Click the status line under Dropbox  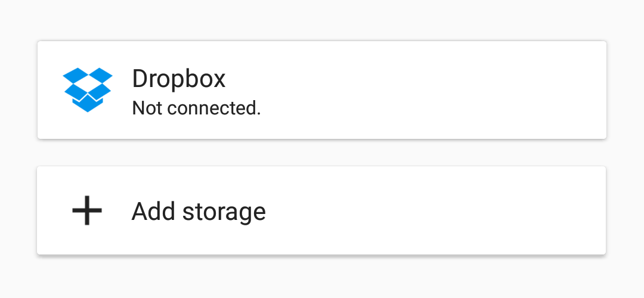pyautogui.click(x=196, y=108)
